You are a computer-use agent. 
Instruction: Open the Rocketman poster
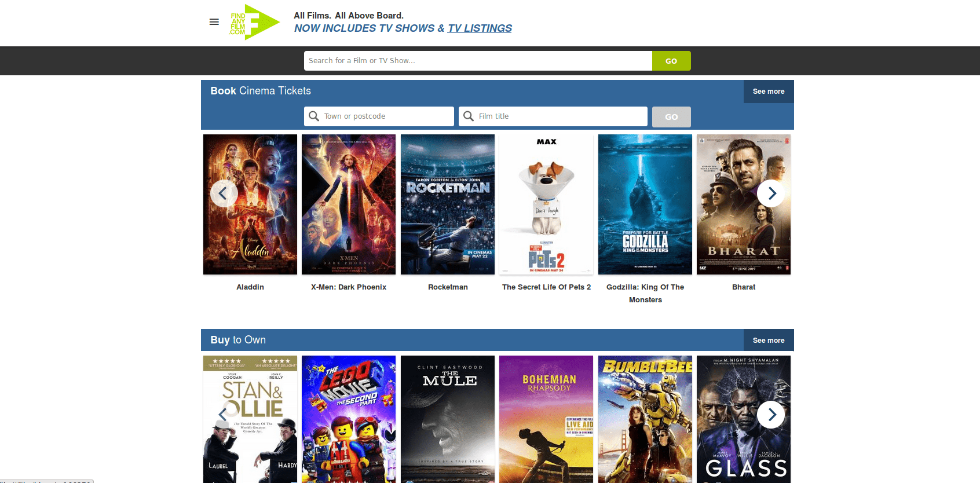tap(448, 204)
